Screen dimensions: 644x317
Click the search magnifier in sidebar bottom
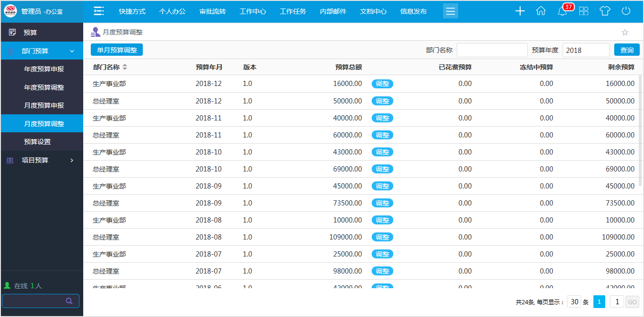69,301
